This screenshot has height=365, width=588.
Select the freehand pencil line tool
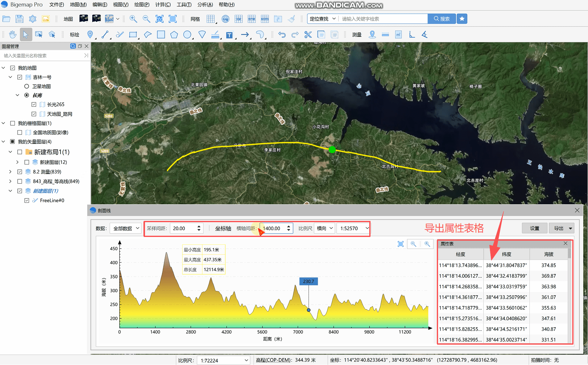120,35
